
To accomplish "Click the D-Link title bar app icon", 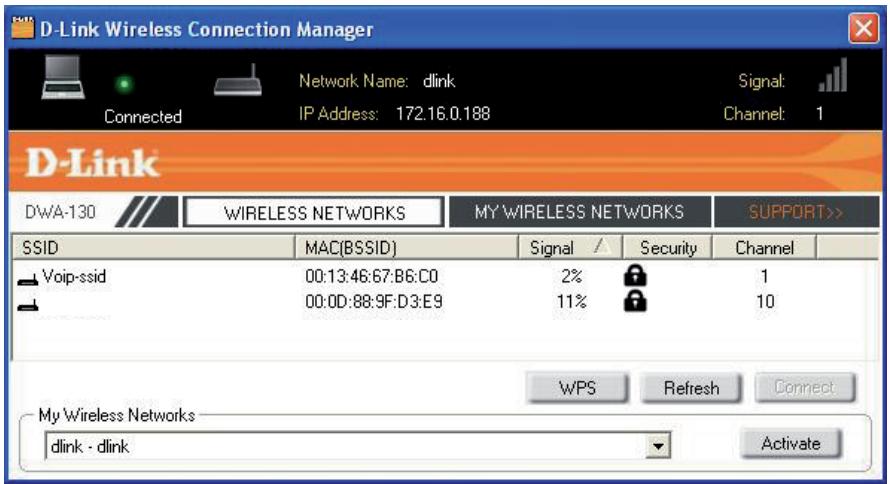I will click(23, 27).
